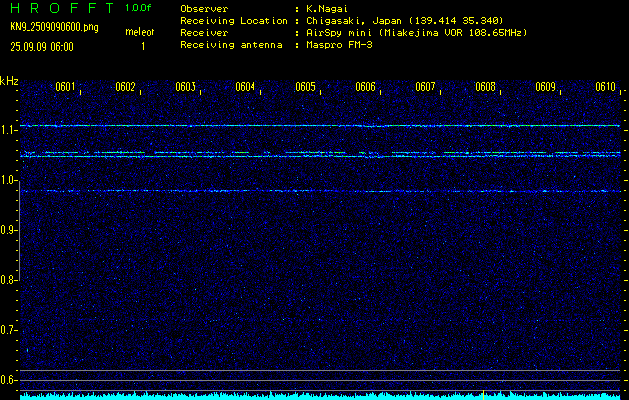Screen dimensions: 629x400
Task: Click the 1.0 kHz axis label
Action: pyautogui.click(x=8, y=180)
